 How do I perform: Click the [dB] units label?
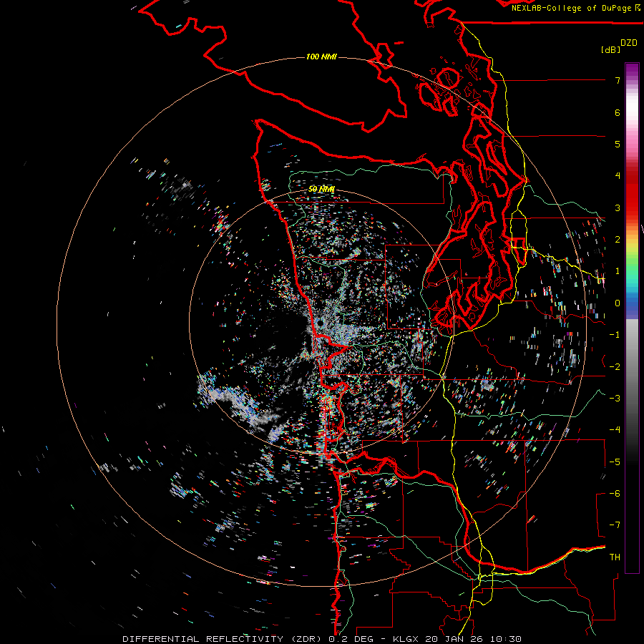pyautogui.click(x=610, y=49)
